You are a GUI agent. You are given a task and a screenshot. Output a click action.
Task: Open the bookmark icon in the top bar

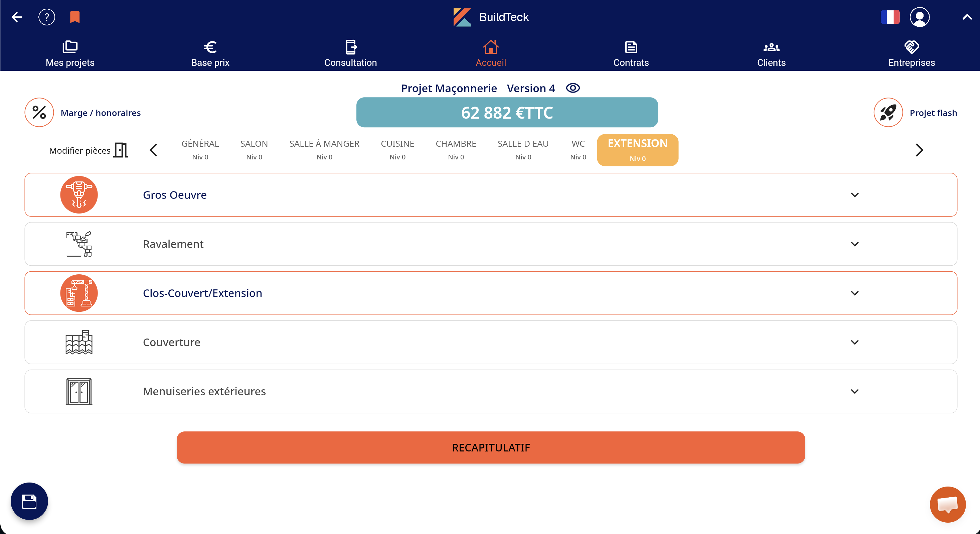74,16
